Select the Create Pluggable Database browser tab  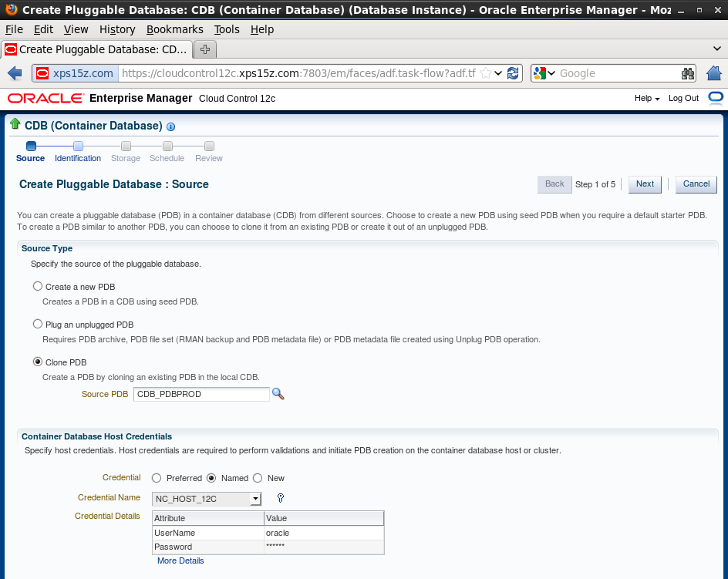pyautogui.click(x=96, y=49)
